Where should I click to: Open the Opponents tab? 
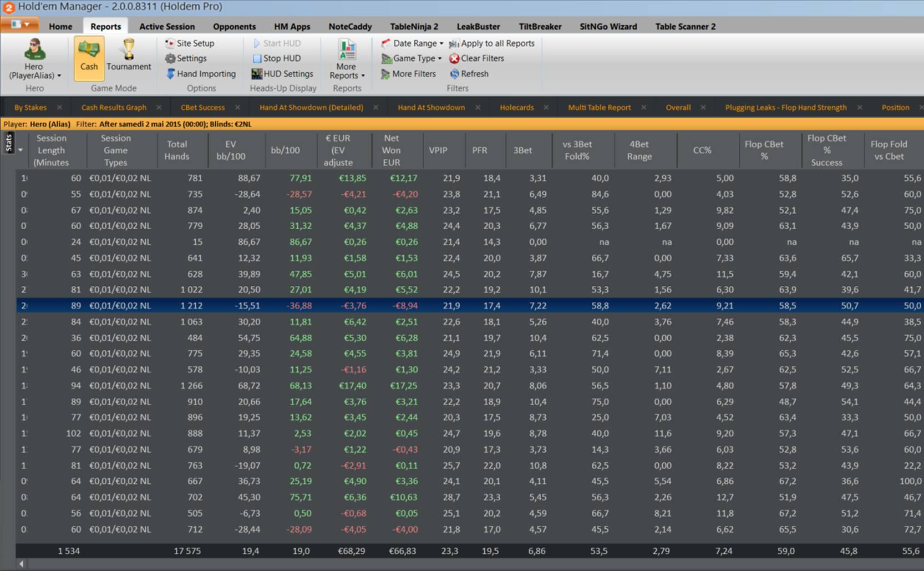[234, 26]
